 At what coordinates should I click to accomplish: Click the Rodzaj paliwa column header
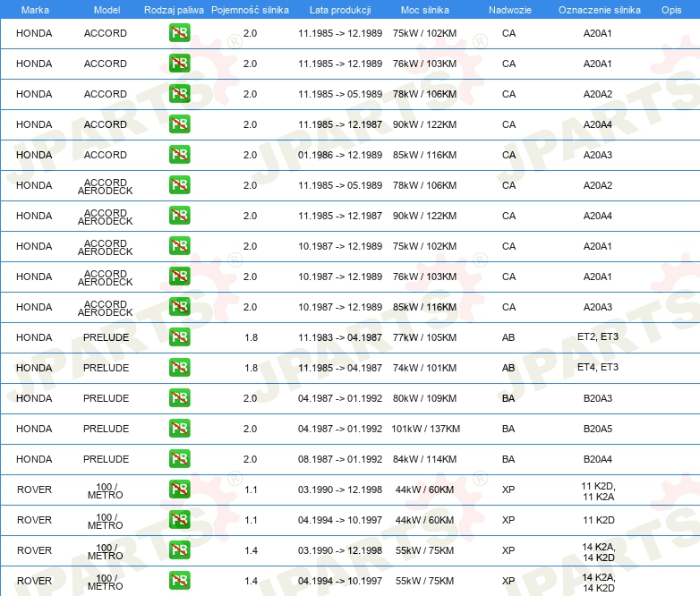point(174,10)
